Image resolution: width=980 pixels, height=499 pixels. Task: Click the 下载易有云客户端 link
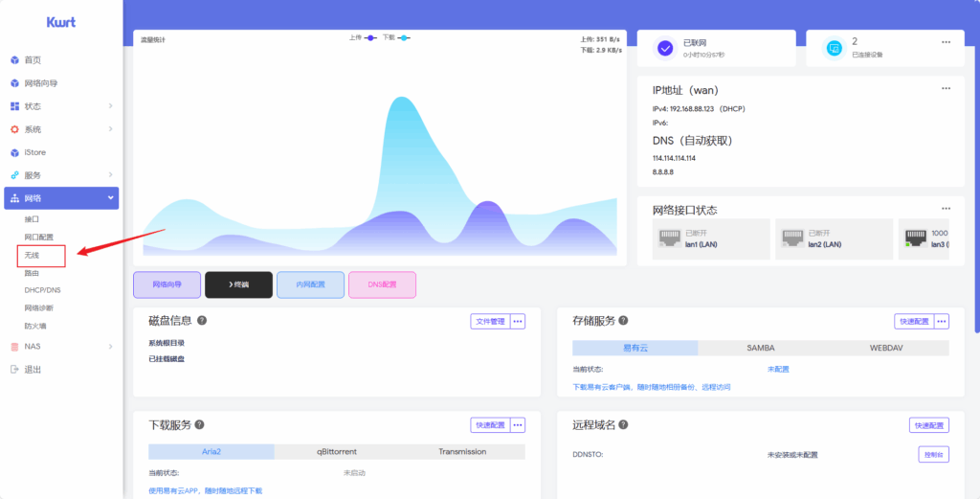(x=651, y=387)
